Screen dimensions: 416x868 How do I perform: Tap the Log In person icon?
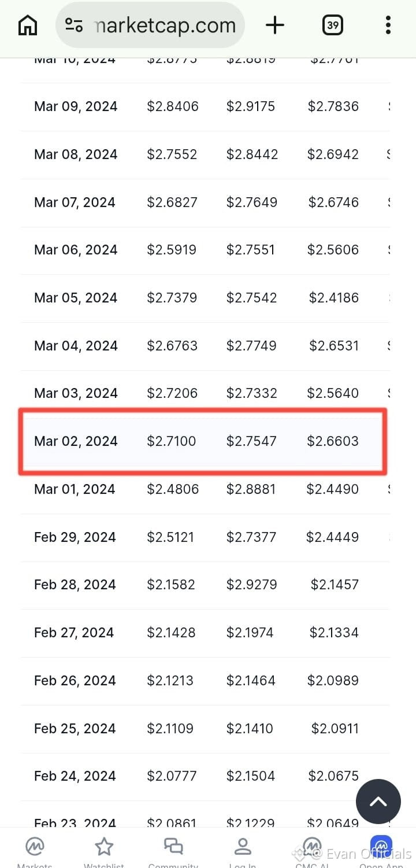pos(243,851)
